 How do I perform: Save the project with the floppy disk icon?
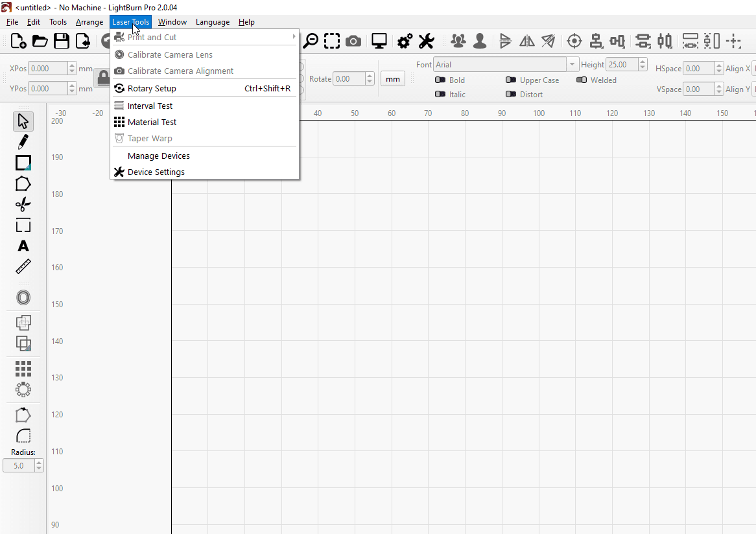[x=62, y=41]
